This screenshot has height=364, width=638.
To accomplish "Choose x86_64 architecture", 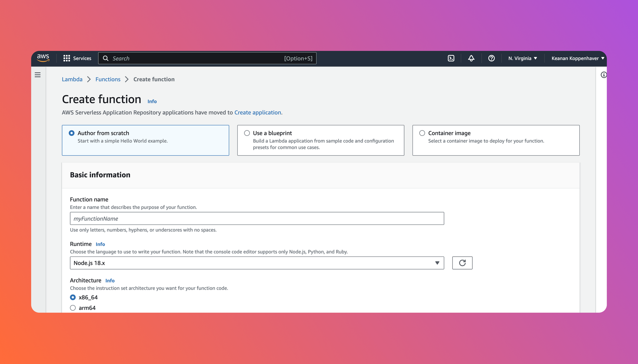I will [x=73, y=297].
